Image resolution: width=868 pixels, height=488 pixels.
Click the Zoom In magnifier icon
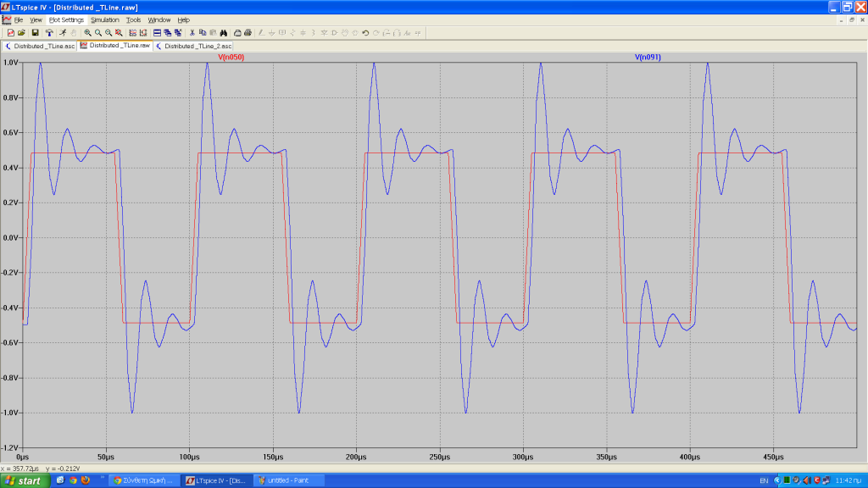click(88, 32)
